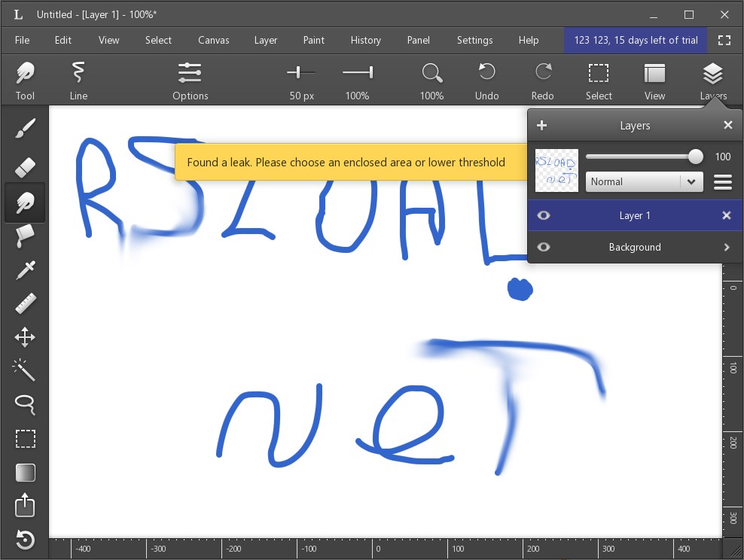Open the View toolbar option
744x560 pixels.
coord(655,81)
